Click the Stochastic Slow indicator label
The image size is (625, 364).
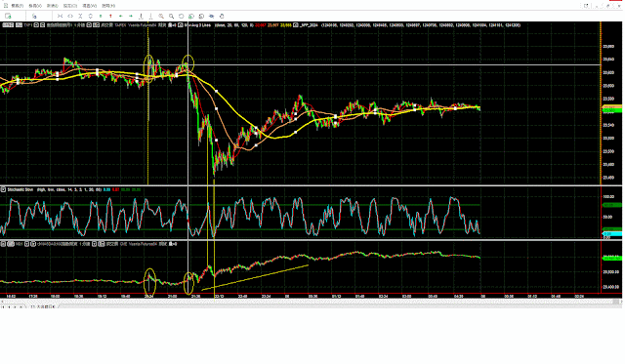coord(21,189)
